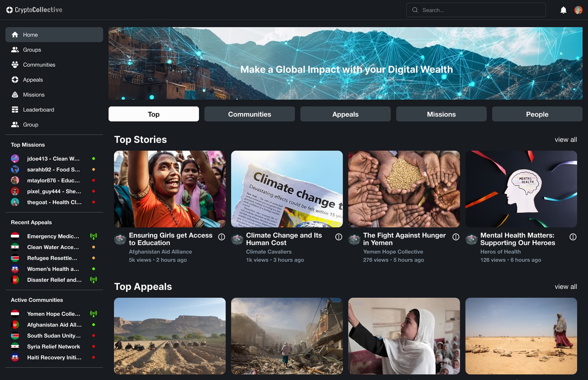Select the People tab

pyautogui.click(x=537, y=114)
